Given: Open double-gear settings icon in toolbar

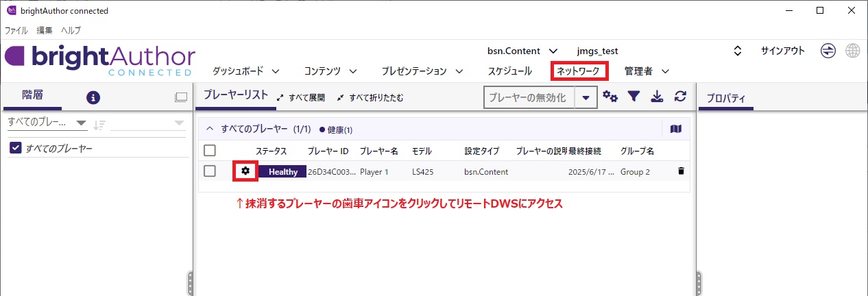Looking at the screenshot, I should (x=610, y=97).
